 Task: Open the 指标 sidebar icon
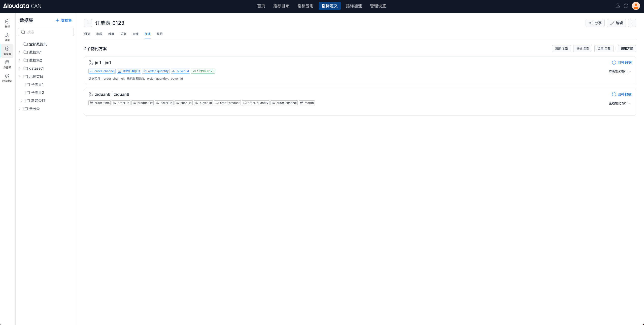click(7, 23)
